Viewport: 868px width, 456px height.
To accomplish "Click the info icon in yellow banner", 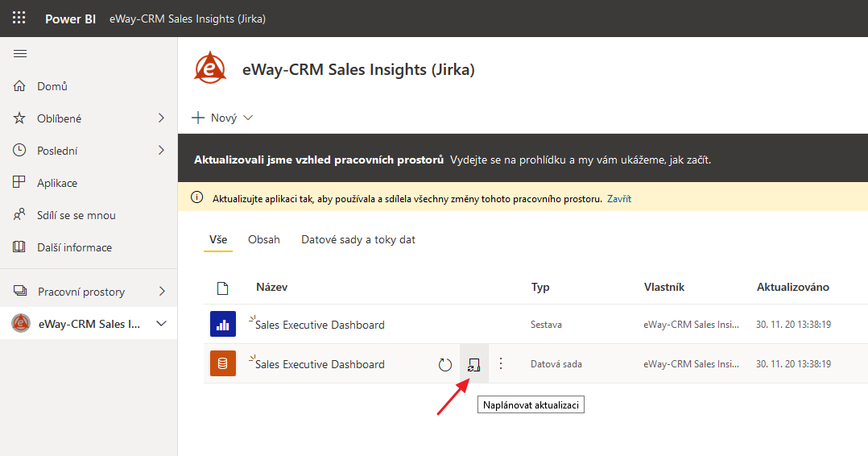I will tap(196, 197).
